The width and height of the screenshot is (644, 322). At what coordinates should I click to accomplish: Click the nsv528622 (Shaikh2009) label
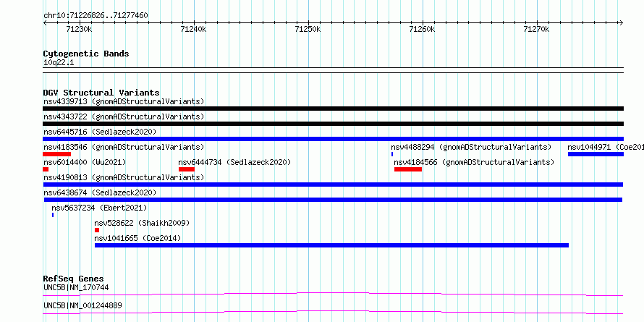coord(142,223)
